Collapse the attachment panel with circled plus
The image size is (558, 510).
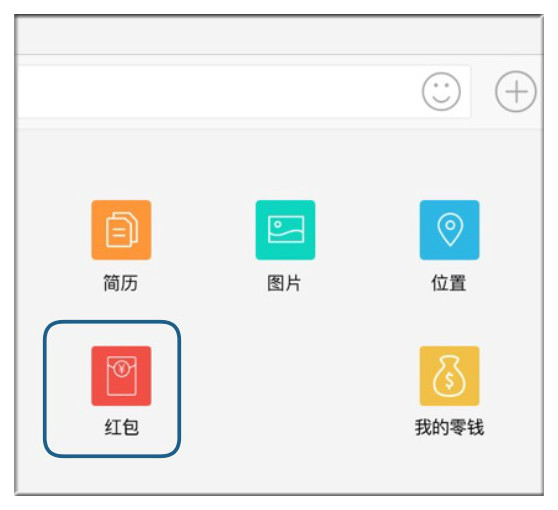[516, 91]
